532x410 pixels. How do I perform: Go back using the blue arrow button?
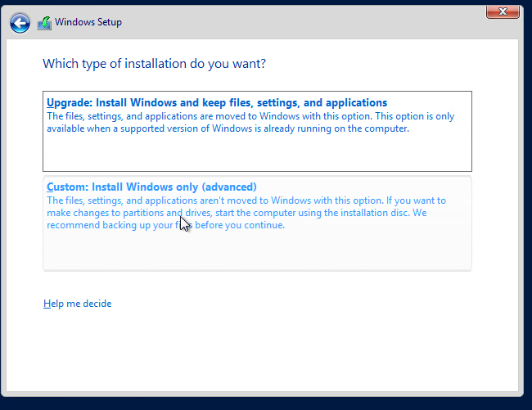tap(20, 23)
